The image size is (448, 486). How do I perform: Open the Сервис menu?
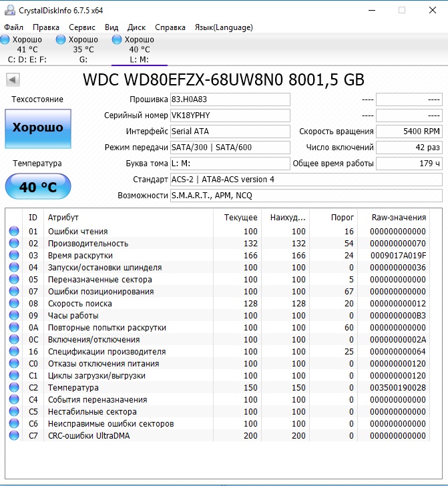pyautogui.click(x=82, y=27)
